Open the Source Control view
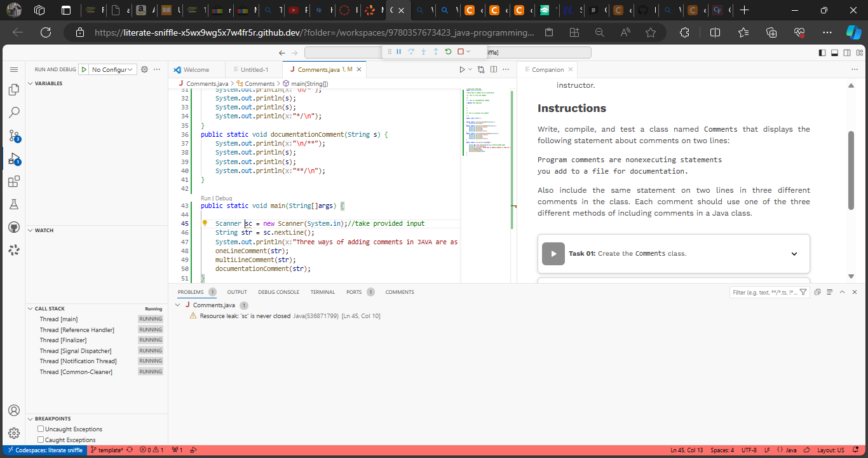 pos(14,135)
